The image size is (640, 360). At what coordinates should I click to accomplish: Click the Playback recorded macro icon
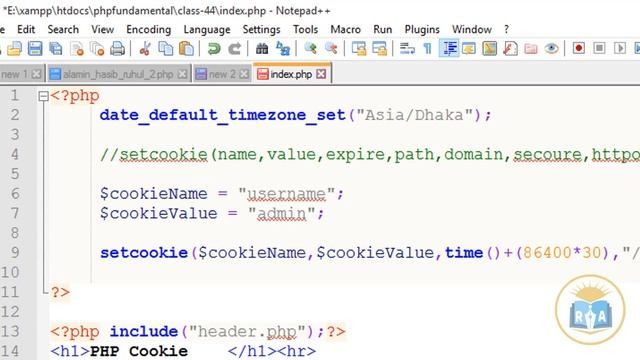(620, 49)
